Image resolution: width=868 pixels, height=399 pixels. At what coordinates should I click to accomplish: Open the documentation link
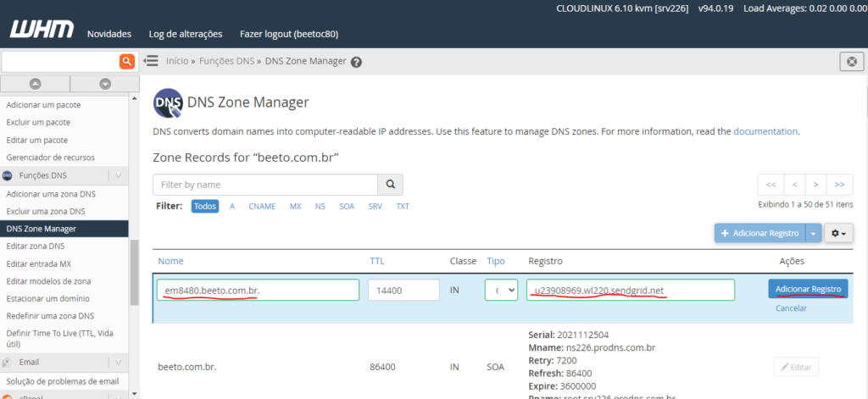pyautogui.click(x=765, y=131)
